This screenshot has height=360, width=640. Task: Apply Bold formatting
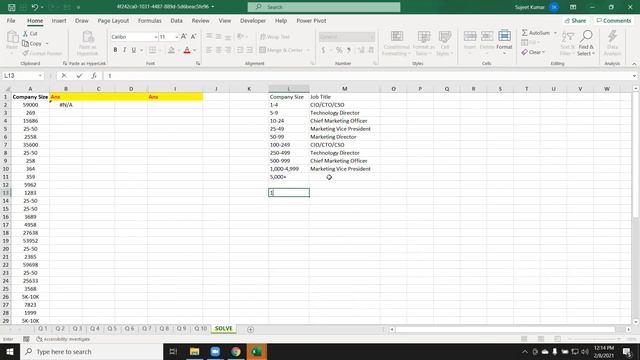pos(115,50)
